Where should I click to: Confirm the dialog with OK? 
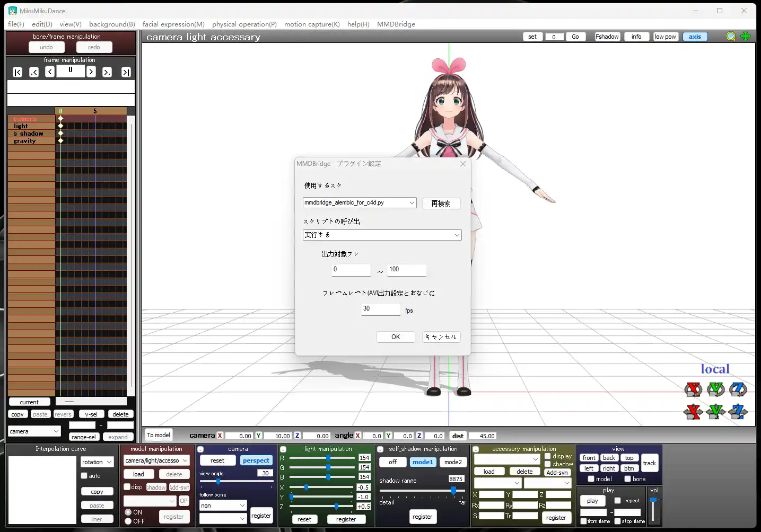click(396, 337)
